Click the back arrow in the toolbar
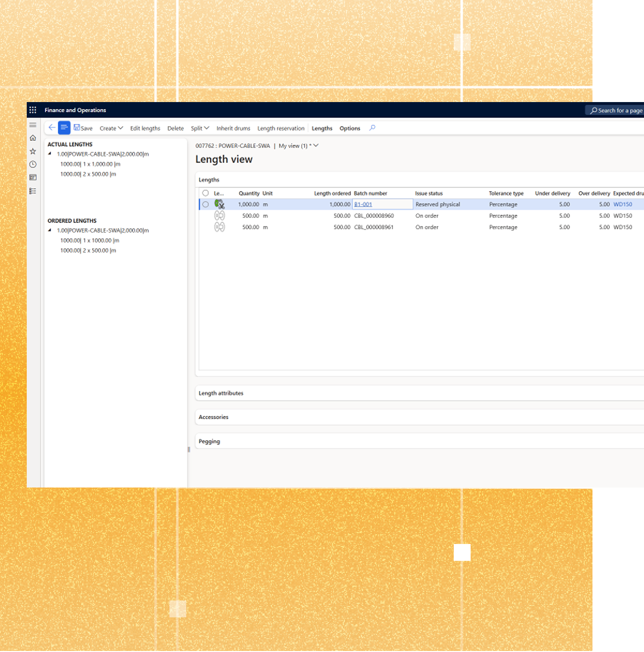This screenshot has width=644, height=652. click(x=52, y=128)
